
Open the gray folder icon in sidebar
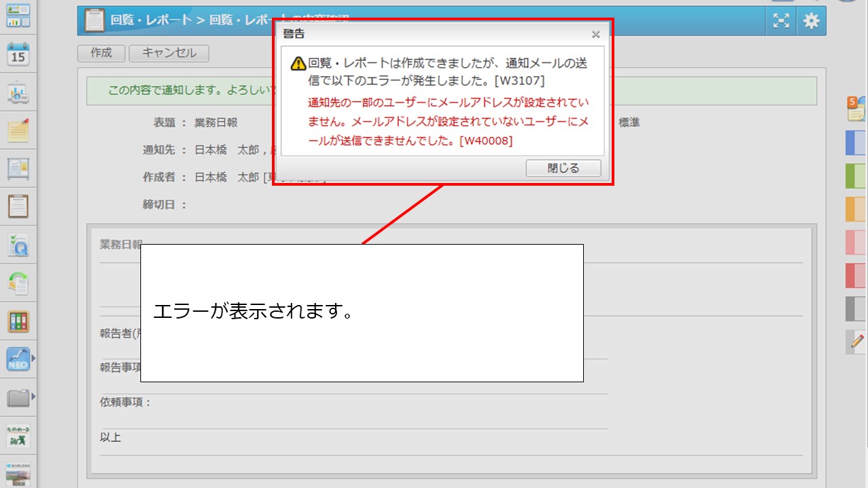tap(18, 397)
